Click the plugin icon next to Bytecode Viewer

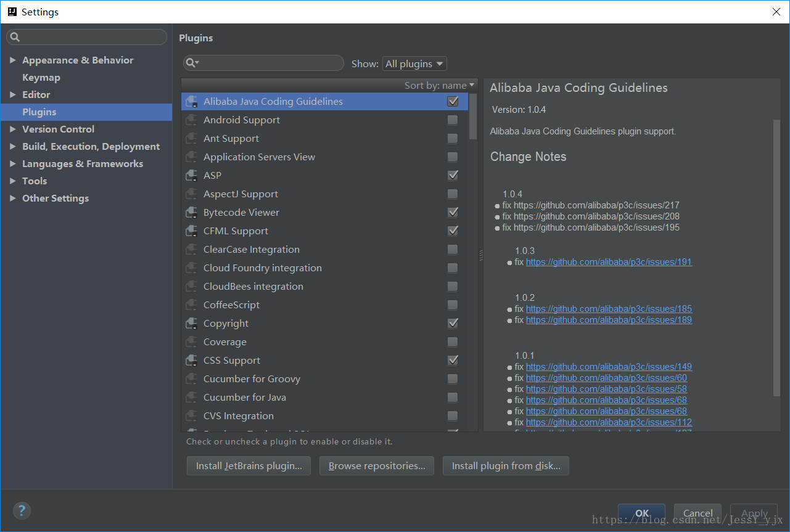[x=192, y=213]
